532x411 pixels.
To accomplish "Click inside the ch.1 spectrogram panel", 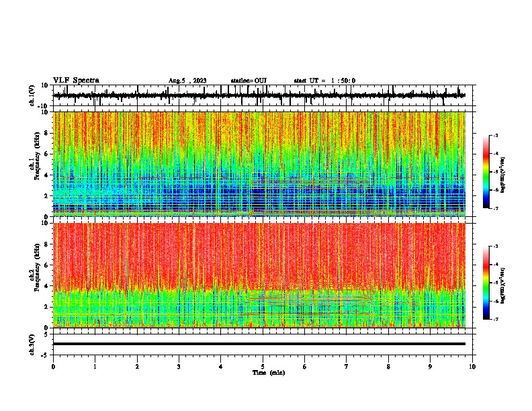I will coord(259,164).
